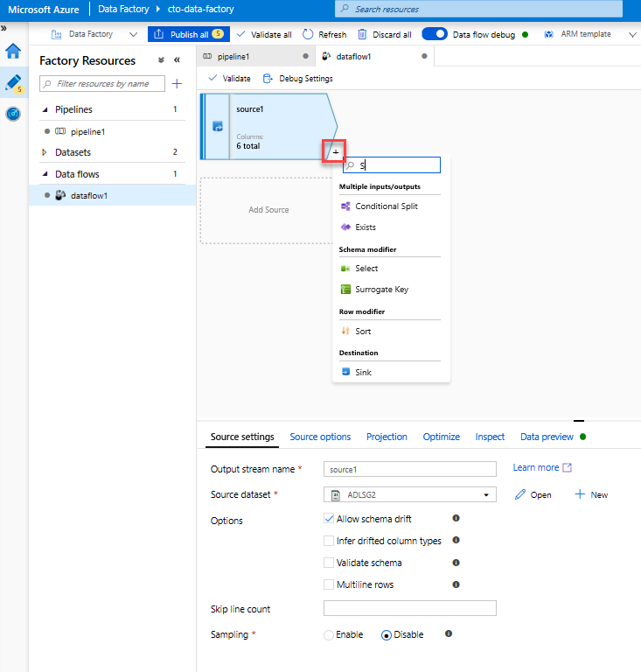Collapse the Data flows tree section

click(x=45, y=174)
